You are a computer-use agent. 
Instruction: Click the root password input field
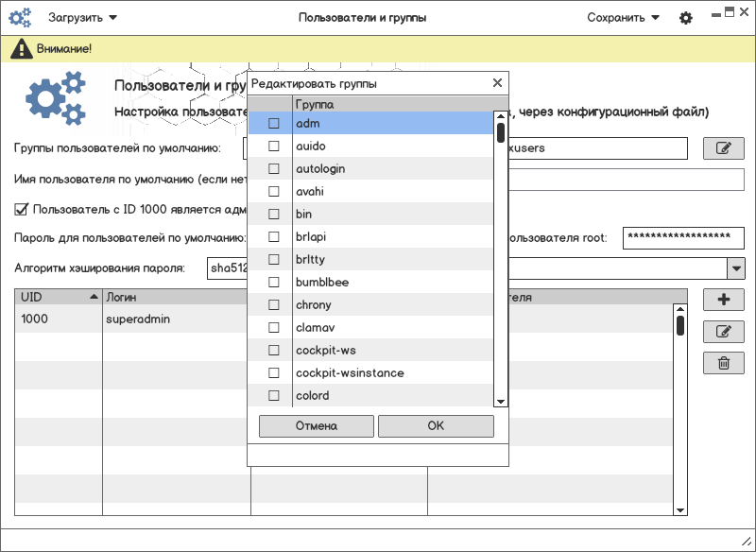coord(683,237)
